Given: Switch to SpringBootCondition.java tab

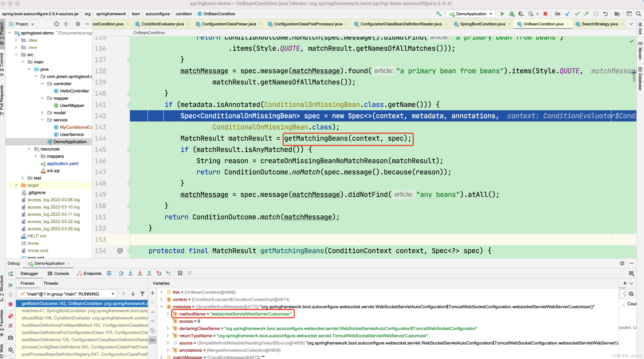Looking at the screenshot, I should pos(483,24).
